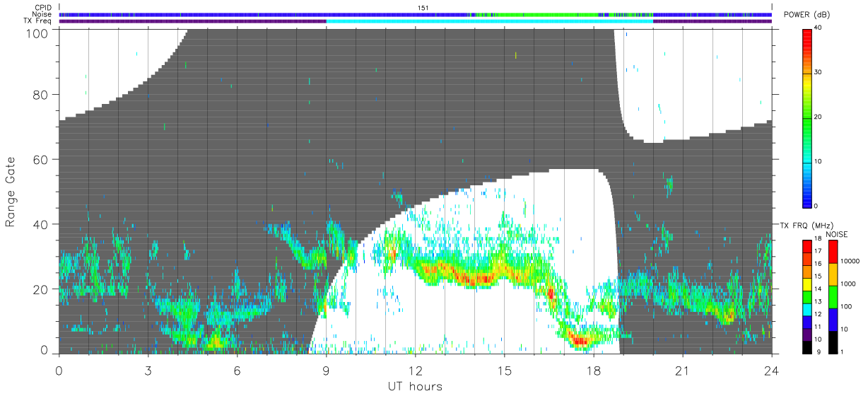The image size is (868, 401).
Task: Click the x-axis tick label 24
Action: (771, 370)
